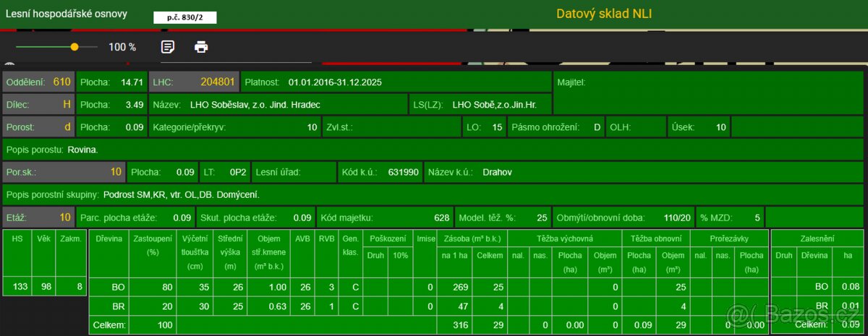868x336 pixels.
Task: Select the Por.sk. value 10
Action: click(x=116, y=173)
